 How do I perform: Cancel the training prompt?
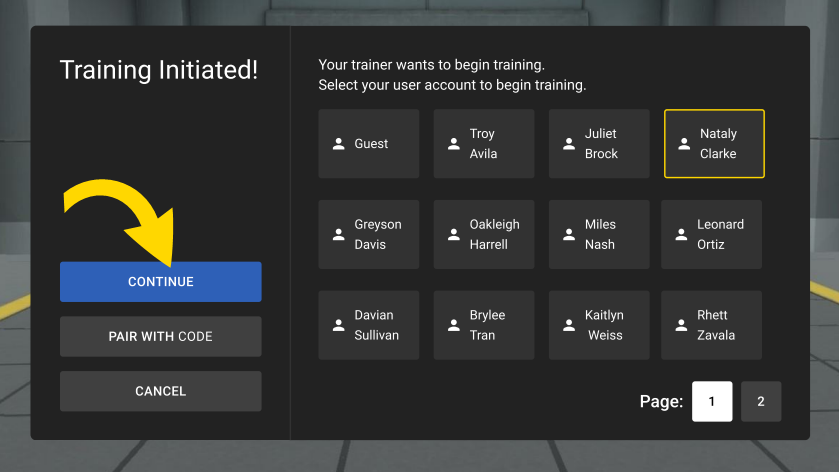pyautogui.click(x=160, y=392)
